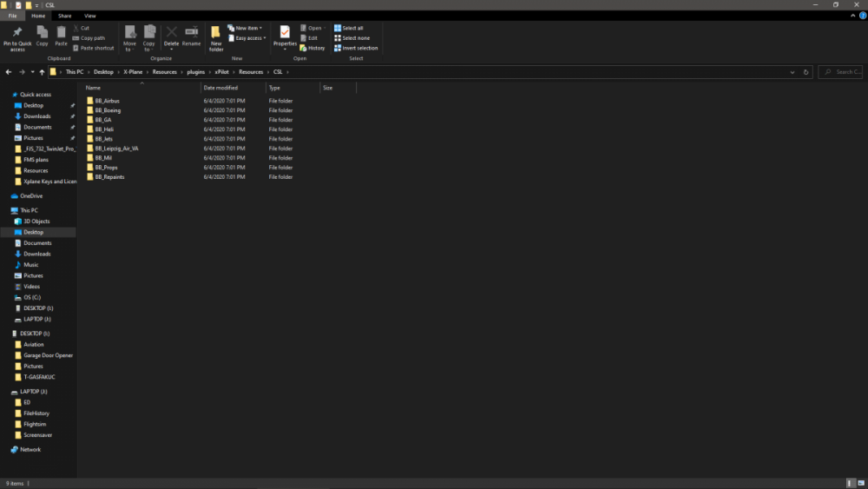Select the BB_Props folder
The height and width of the screenshot is (489, 868).
106,168
